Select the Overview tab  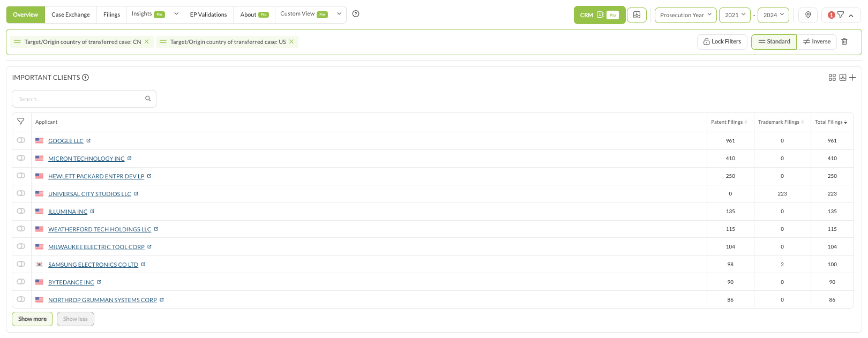(x=26, y=15)
